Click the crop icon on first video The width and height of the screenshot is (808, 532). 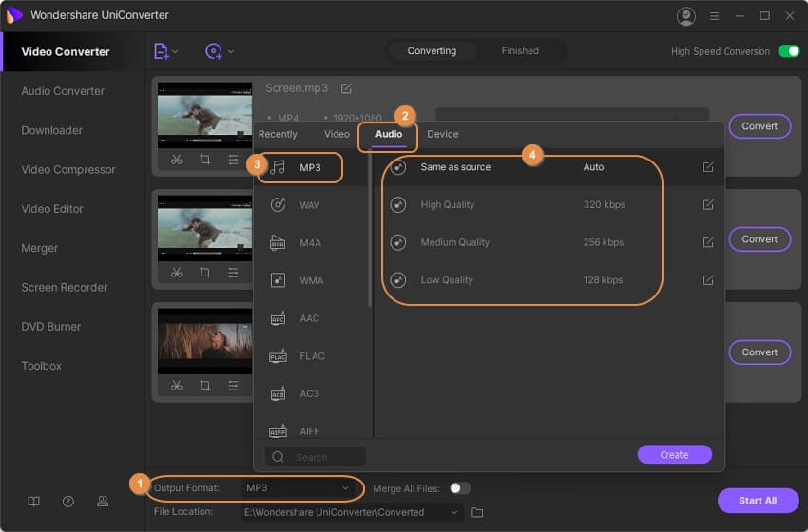tap(204, 160)
